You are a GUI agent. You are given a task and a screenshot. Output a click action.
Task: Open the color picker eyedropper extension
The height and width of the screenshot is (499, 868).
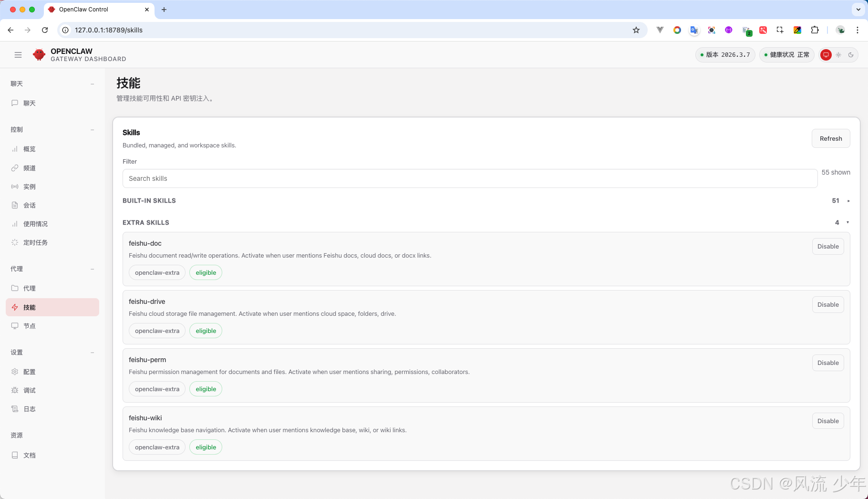pos(797,30)
